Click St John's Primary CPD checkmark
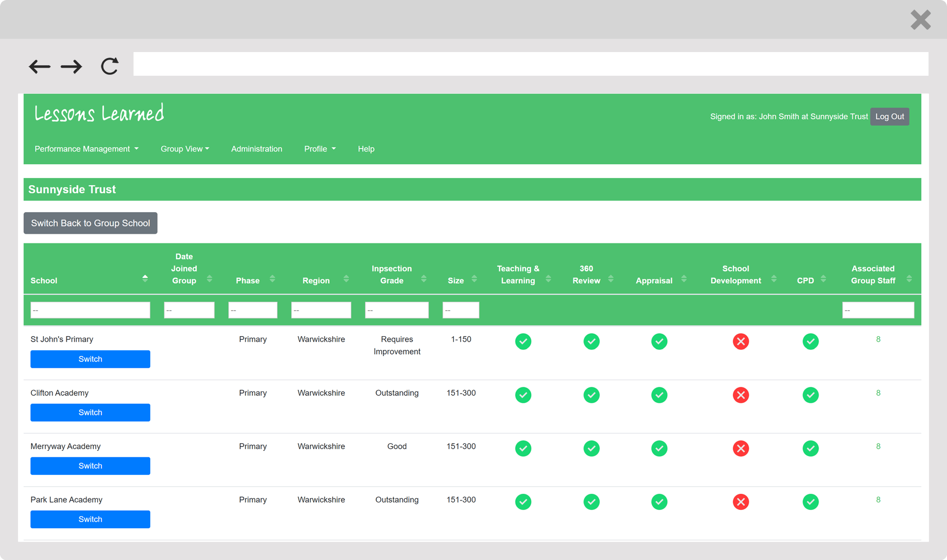This screenshot has width=947, height=560. [x=811, y=341]
